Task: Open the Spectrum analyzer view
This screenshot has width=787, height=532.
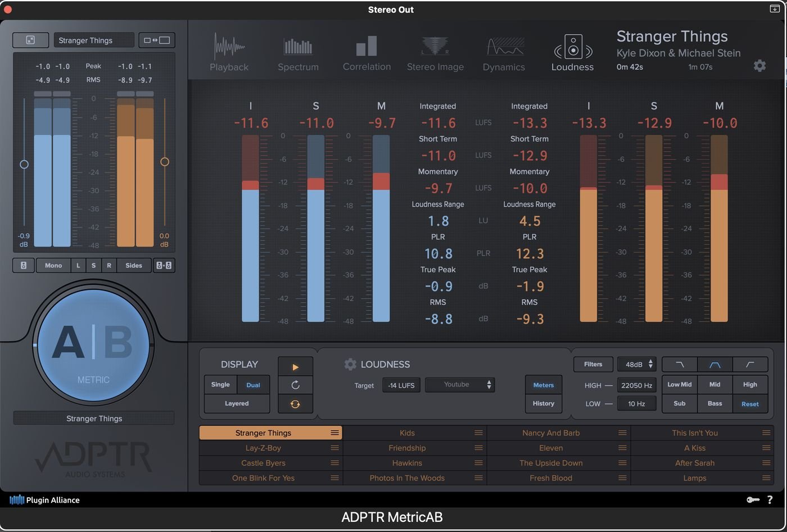Action: click(298, 53)
